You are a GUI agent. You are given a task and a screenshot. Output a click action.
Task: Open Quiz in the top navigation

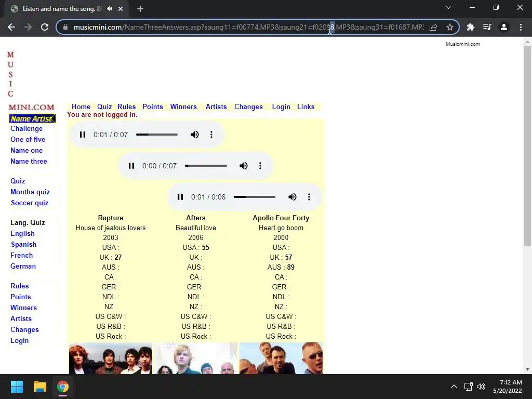tap(104, 107)
